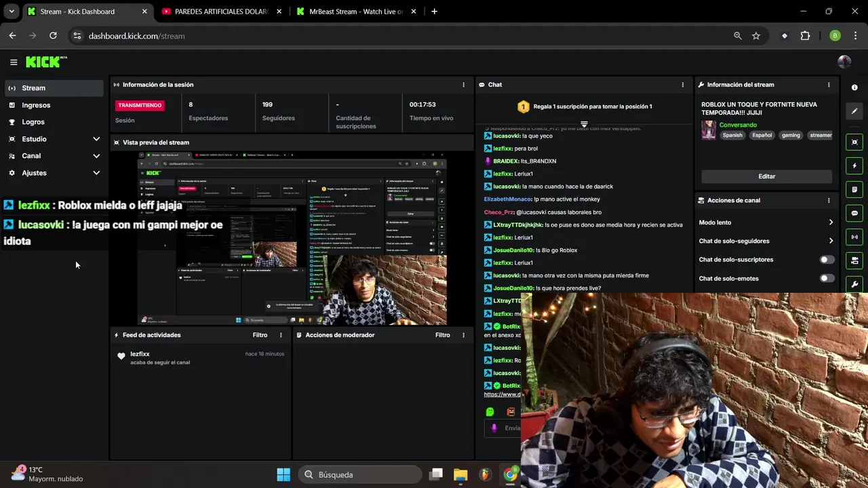The height and width of the screenshot is (488, 868).
Task: Click username Checo_Prz in chat
Action: pyautogui.click(x=499, y=212)
